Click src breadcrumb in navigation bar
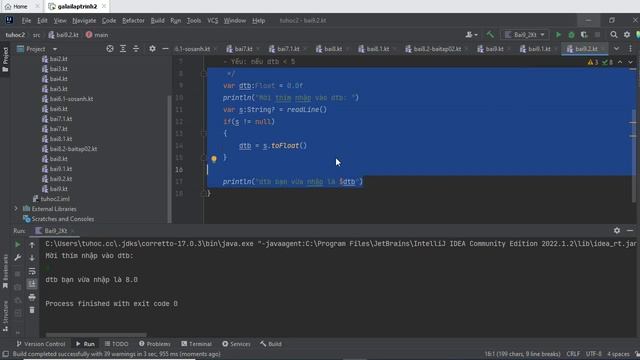Image resolution: width=640 pixels, height=360 pixels. click(x=36, y=35)
